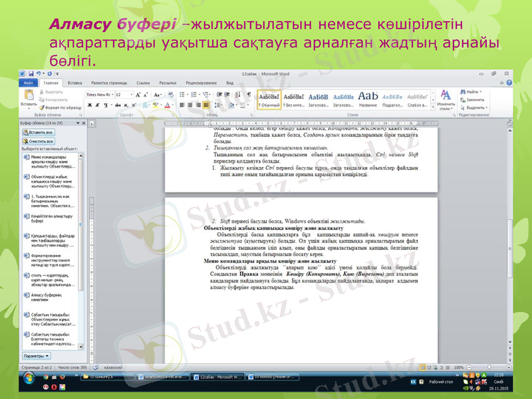Toggle paragraph marks display with ¶ icon

click(x=248, y=94)
